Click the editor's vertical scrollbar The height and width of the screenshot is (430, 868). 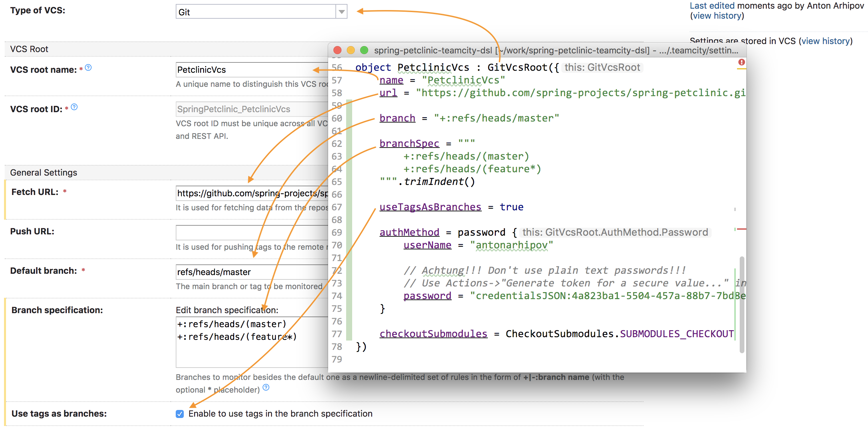(x=742, y=305)
